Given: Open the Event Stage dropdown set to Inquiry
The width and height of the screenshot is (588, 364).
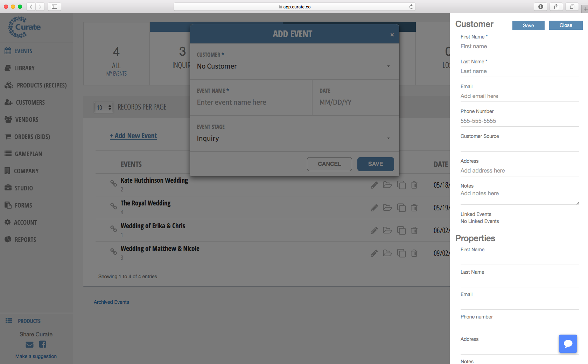Looking at the screenshot, I should 293,139.
